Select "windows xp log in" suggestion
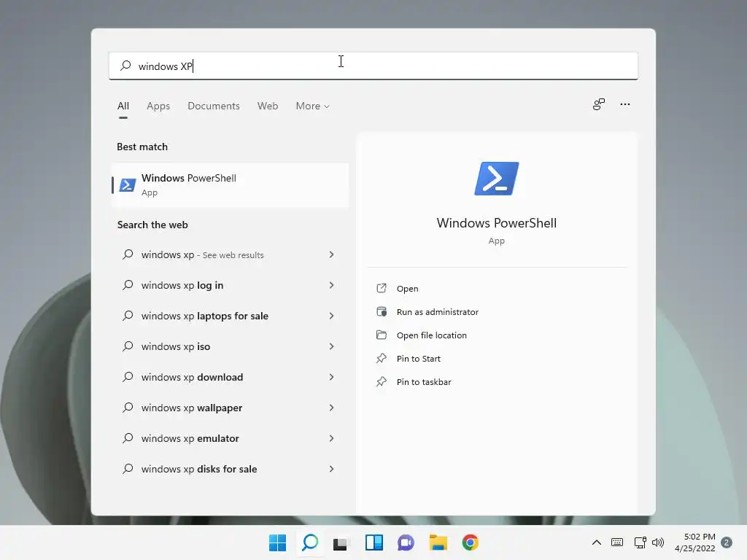 (x=230, y=285)
